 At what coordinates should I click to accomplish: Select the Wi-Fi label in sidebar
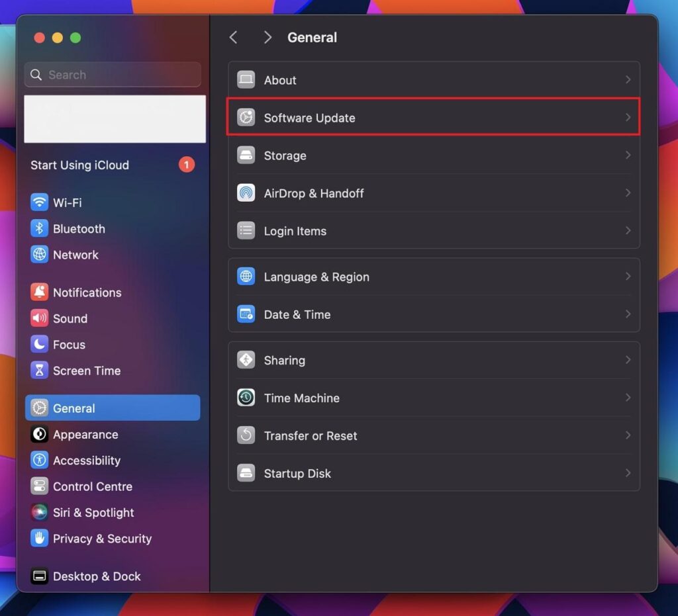point(67,202)
